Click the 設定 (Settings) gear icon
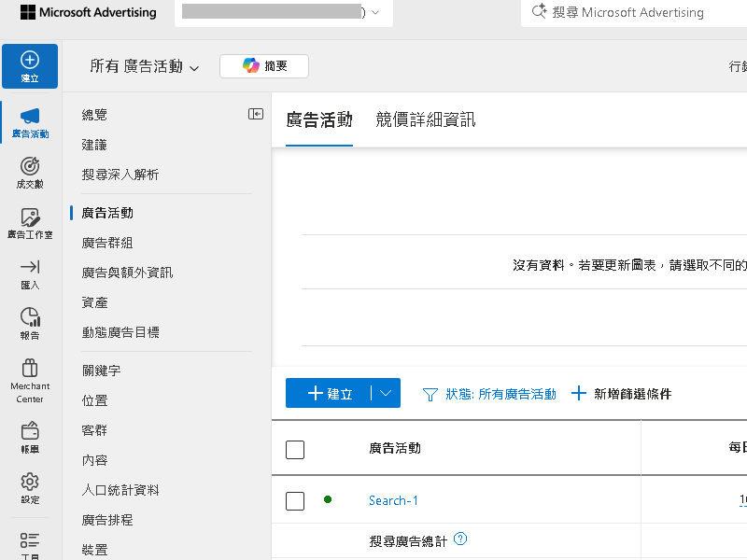747x560 pixels. [x=30, y=481]
